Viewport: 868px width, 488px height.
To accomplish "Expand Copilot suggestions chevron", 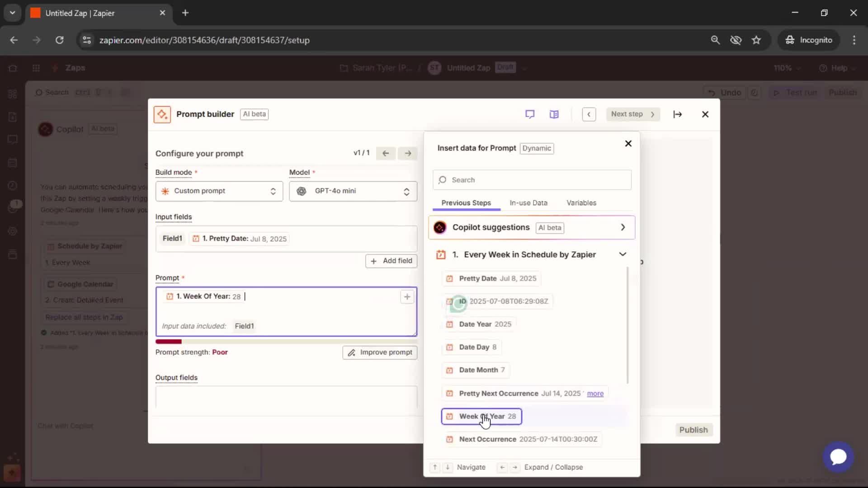I will [x=623, y=227].
